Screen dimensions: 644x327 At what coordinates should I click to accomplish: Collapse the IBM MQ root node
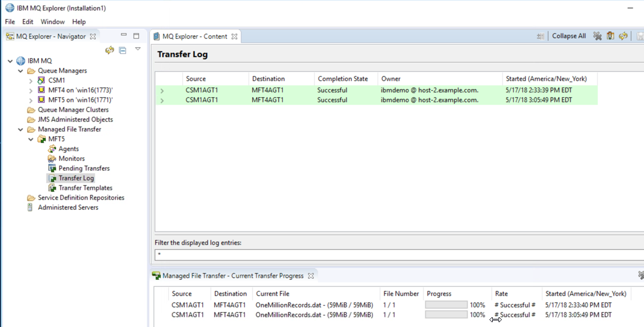click(x=10, y=61)
